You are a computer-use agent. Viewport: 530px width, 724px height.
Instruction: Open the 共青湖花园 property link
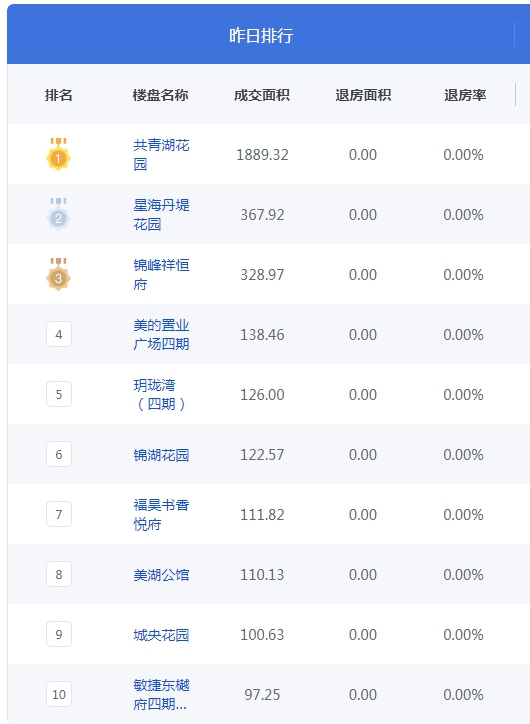pos(161,155)
